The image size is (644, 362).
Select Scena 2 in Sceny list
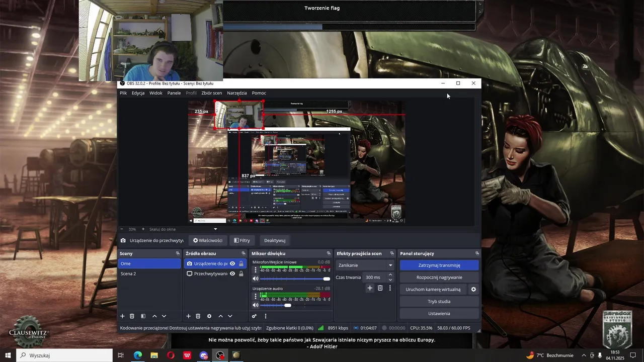pos(149,274)
